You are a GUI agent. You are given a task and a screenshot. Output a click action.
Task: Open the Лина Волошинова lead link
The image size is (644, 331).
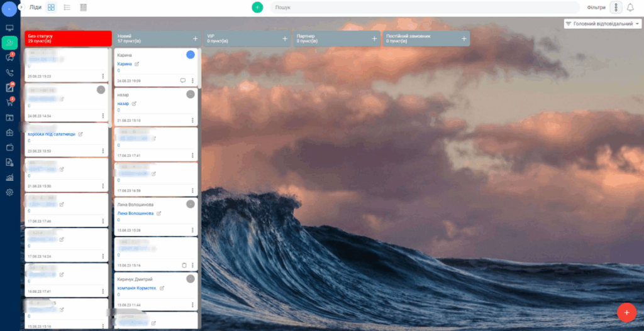[x=136, y=214]
